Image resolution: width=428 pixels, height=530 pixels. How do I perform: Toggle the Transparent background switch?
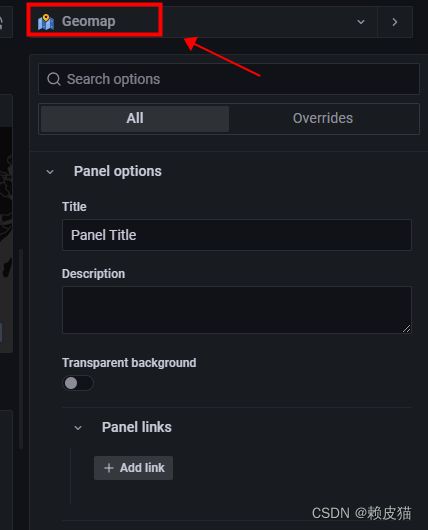[78, 383]
